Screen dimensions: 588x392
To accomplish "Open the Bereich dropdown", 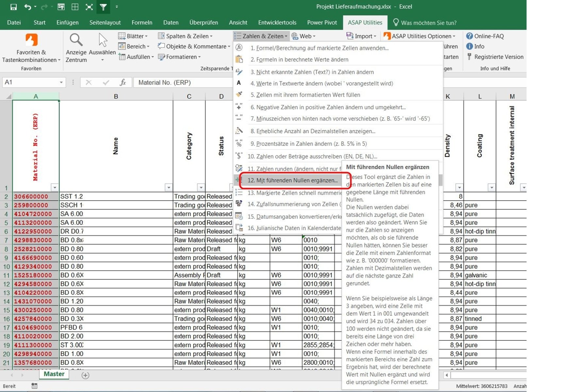I will point(134,46).
